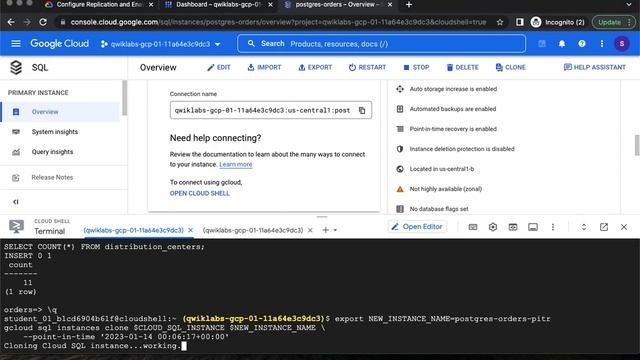Screen dimensions: 640x360
Task: Toggle Cloud Shell maximize/restore height
Action: (584, 227)
